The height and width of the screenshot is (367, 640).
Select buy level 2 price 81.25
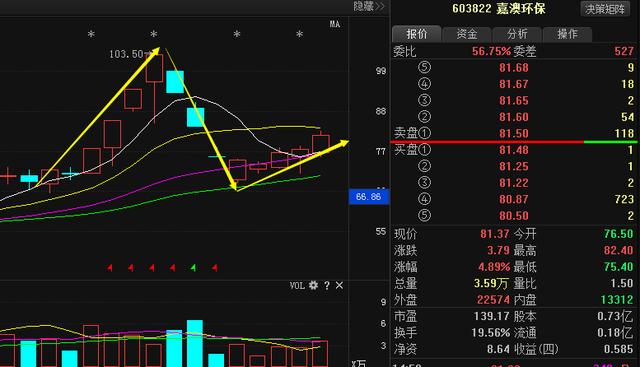tap(513, 167)
